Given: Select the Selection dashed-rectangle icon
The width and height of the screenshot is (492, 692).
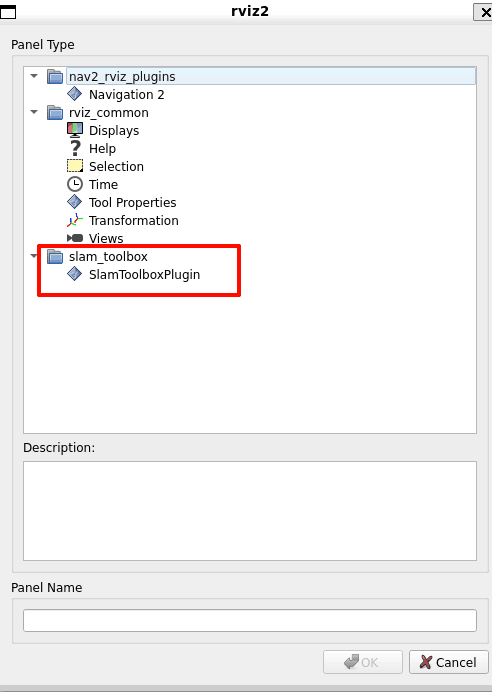Looking at the screenshot, I should click(75, 166).
